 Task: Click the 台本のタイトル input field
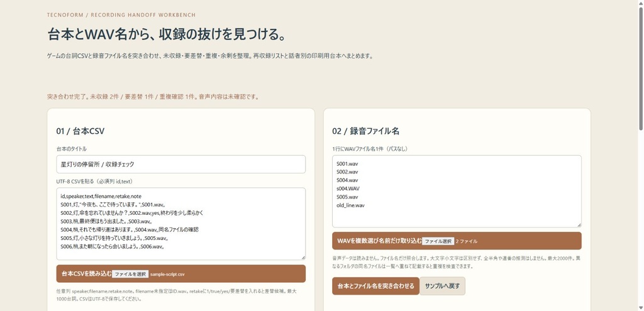point(180,164)
